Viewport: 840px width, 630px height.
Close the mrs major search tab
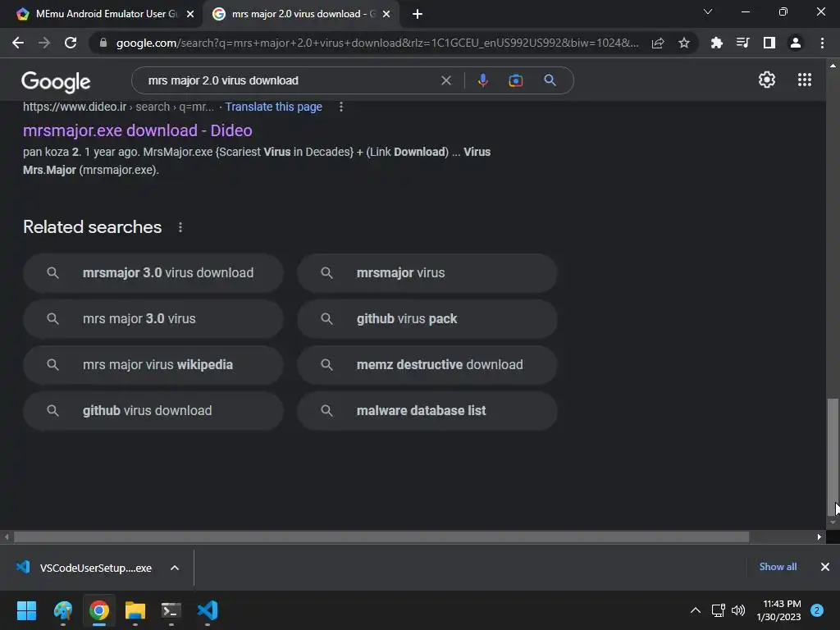[x=386, y=14]
